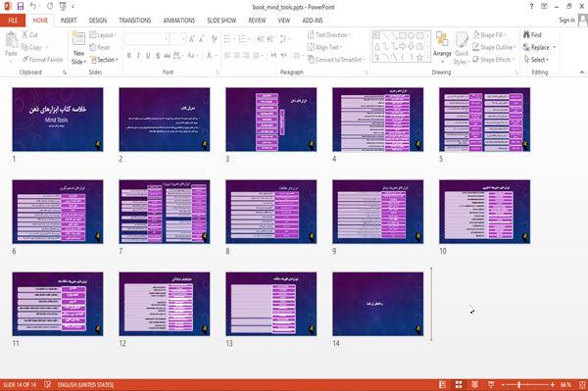Click fit slide to window icon
This screenshot has width=588, height=391.
click(x=582, y=384)
